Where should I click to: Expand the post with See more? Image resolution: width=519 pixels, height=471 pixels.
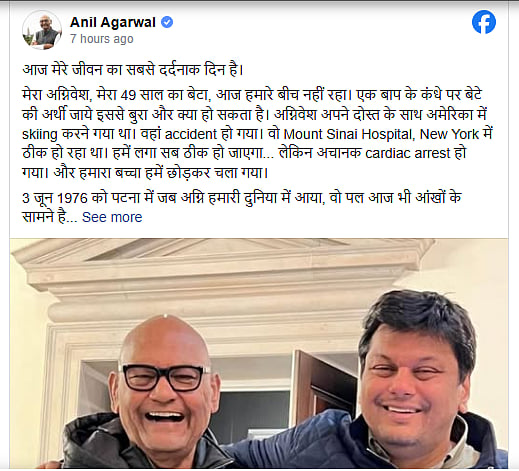click(112, 217)
